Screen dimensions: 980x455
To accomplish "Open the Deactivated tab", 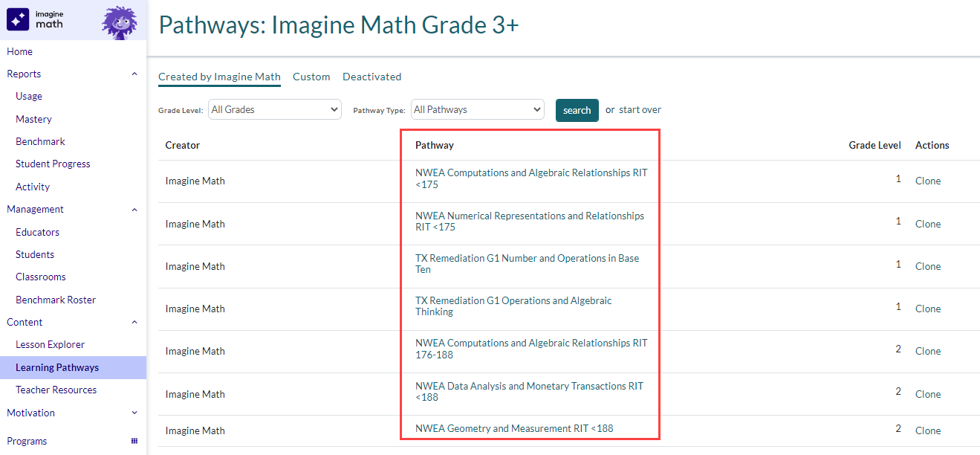I will point(371,77).
